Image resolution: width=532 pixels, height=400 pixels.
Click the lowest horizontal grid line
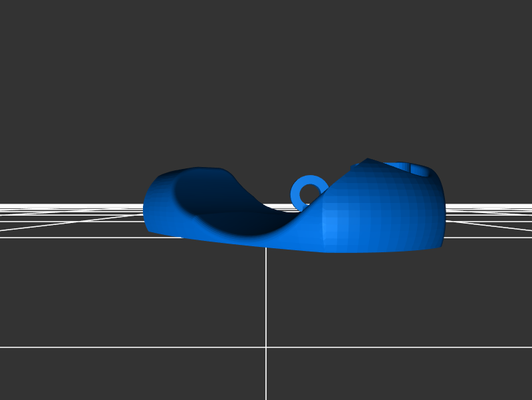[x=133, y=347]
